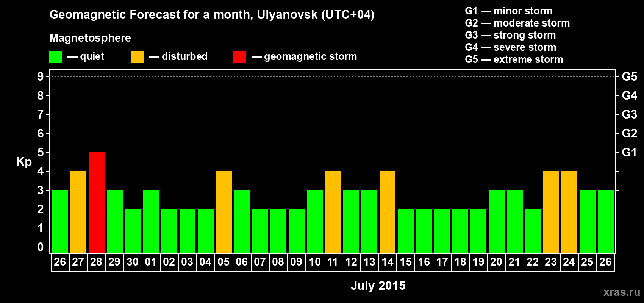
Task: Click the date label 28
Action: click(x=96, y=262)
